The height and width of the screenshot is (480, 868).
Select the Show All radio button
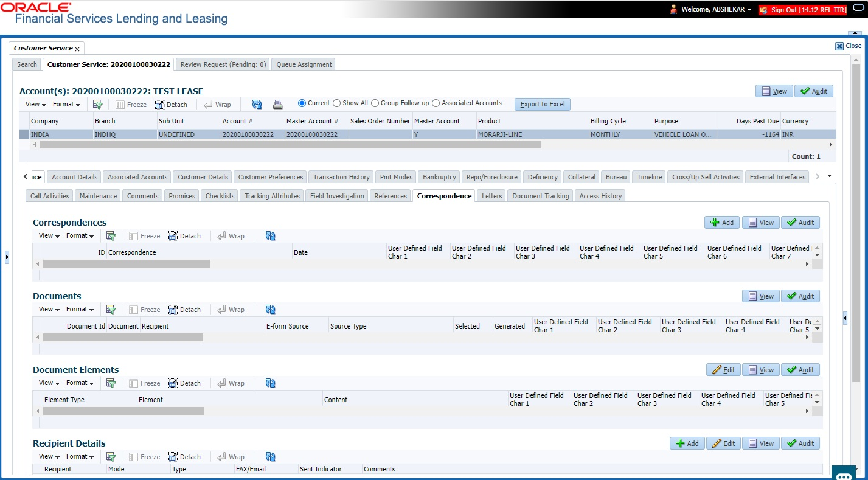(x=336, y=103)
